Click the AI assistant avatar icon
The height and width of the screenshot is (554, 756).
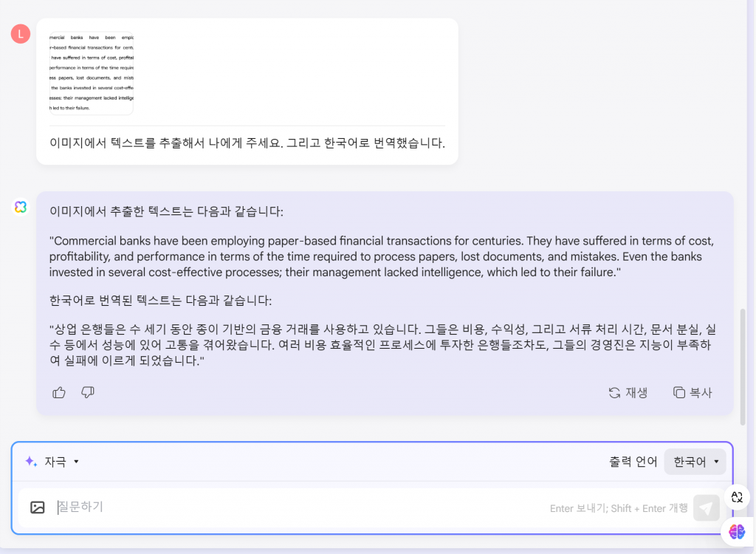coord(20,207)
